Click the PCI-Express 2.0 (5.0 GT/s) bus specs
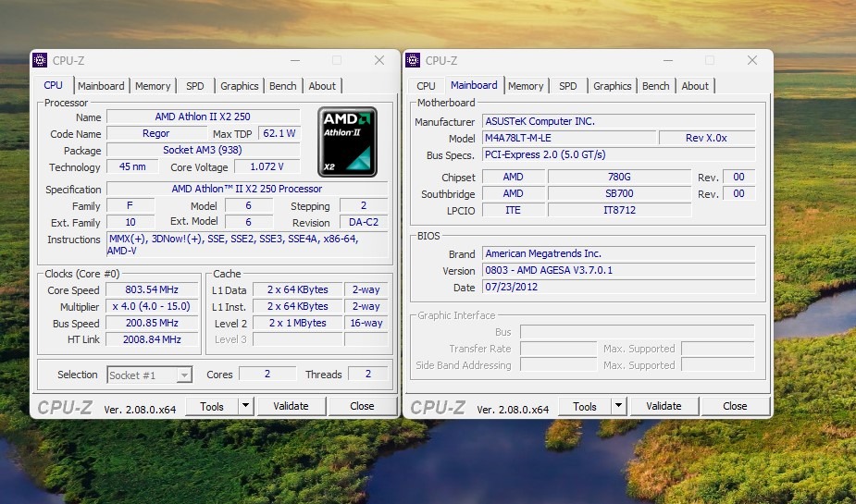The image size is (856, 504). pyautogui.click(x=618, y=155)
